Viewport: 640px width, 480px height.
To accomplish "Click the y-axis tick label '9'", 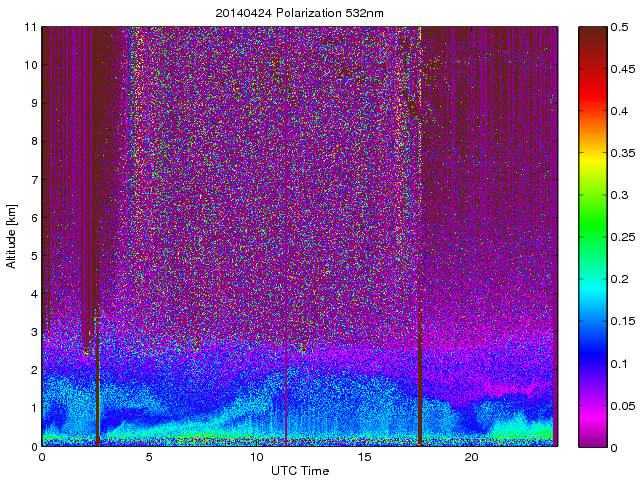I will click(34, 103).
